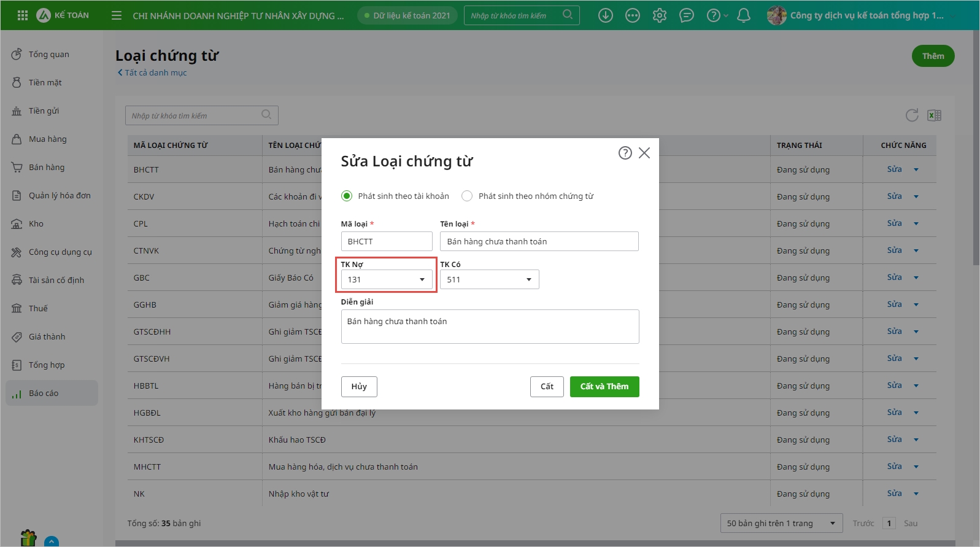
Task: Open the app grid launcher icon
Action: [23, 15]
